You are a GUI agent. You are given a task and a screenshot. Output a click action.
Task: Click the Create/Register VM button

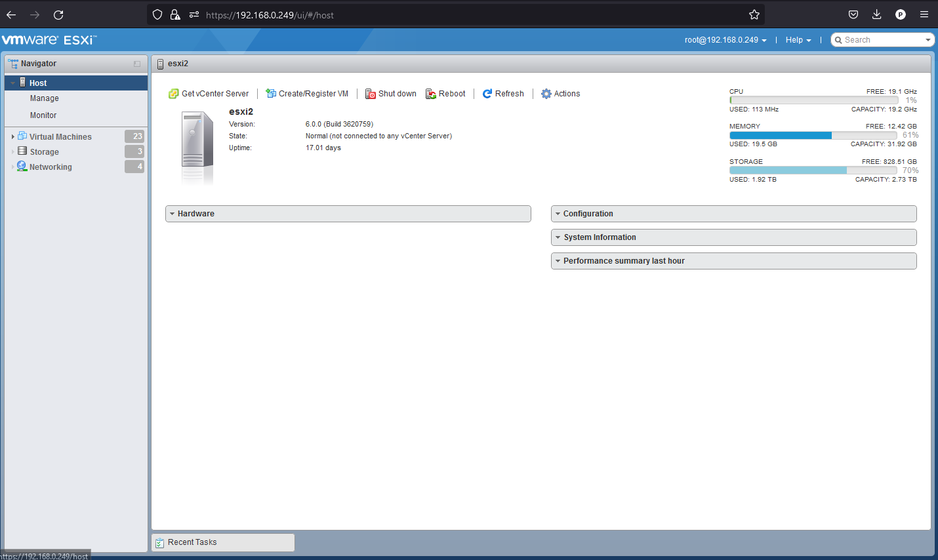coord(307,94)
